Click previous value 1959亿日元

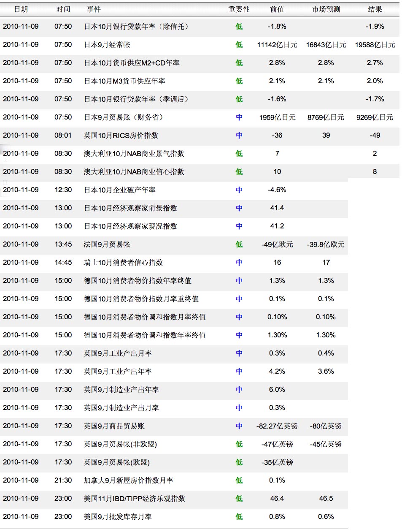point(277,117)
